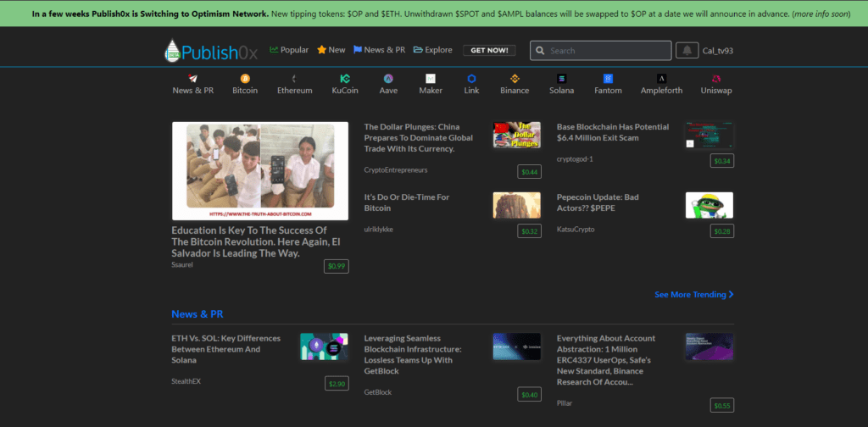Viewport: 868px width, 427px height.
Task: Open the Dollar Plunges thumbnail
Action: [517, 135]
